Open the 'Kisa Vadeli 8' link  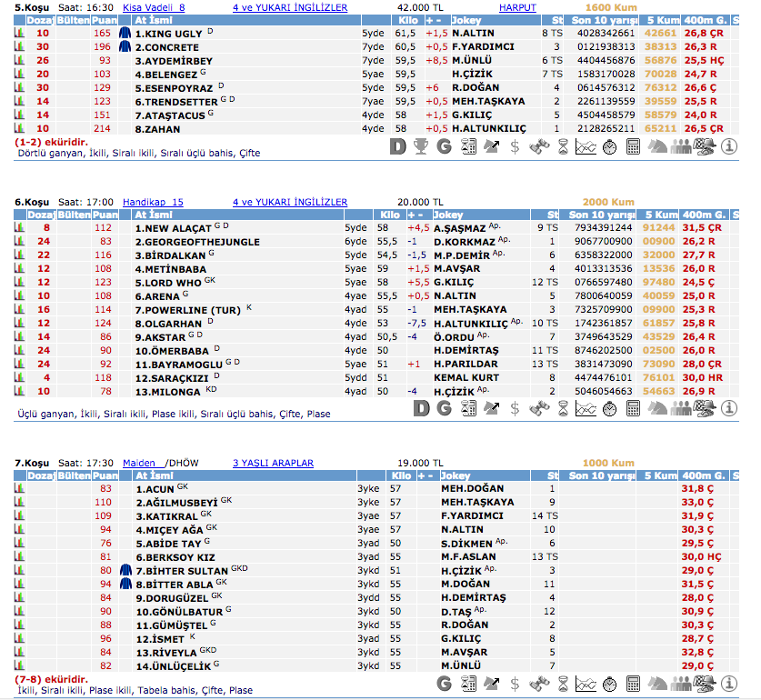(154, 7)
